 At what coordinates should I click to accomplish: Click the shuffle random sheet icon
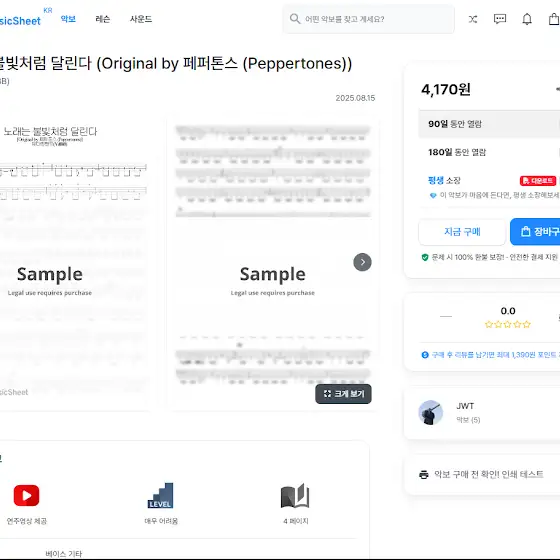tap(472, 19)
